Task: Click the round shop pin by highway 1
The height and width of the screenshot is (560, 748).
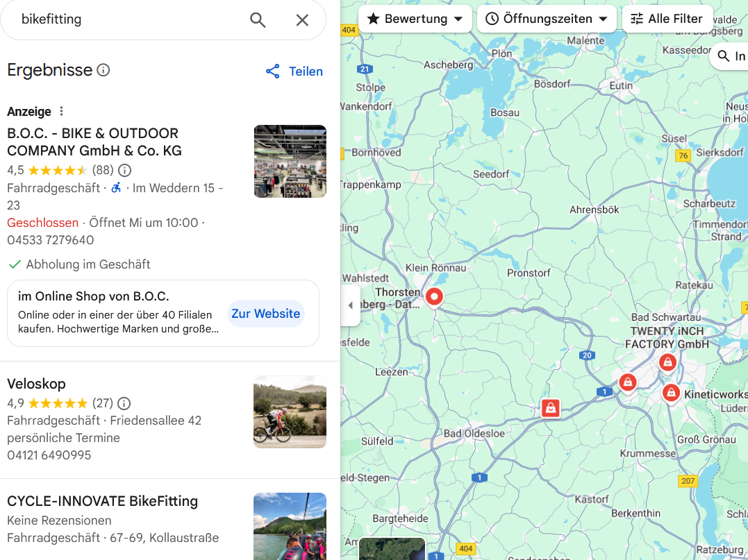Action: (x=628, y=382)
